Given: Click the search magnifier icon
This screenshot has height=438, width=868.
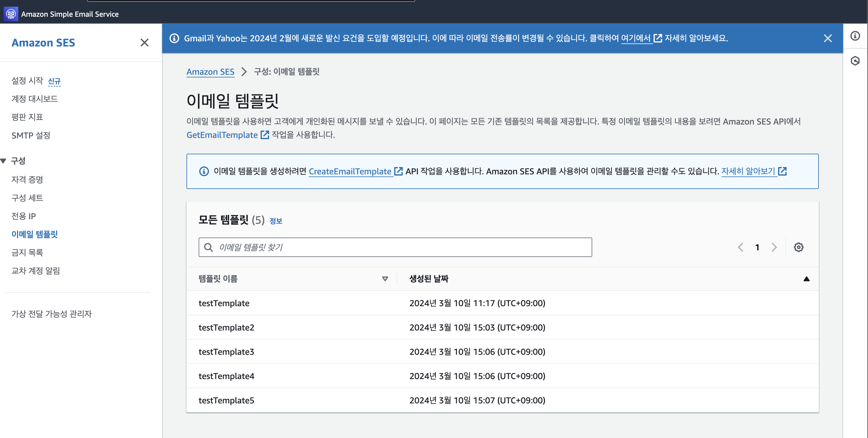Looking at the screenshot, I should pyautogui.click(x=209, y=247).
